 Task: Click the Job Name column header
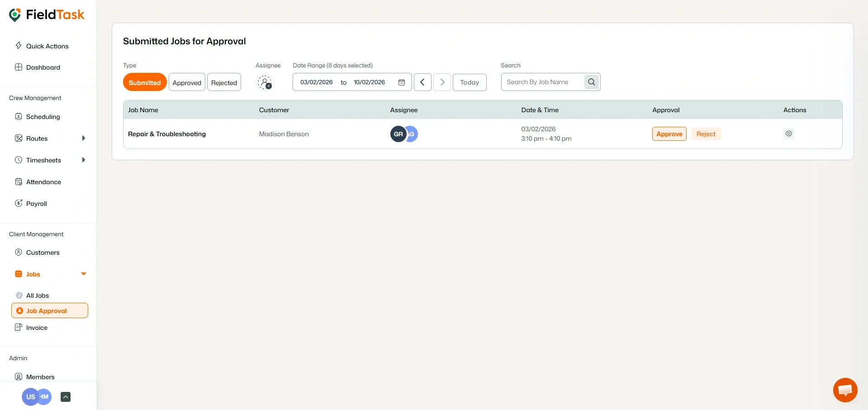[143, 110]
